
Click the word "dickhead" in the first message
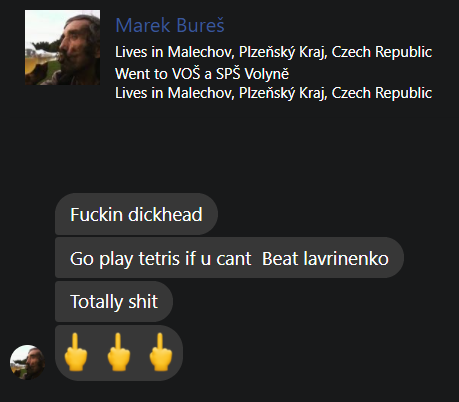[x=165, y=214]
